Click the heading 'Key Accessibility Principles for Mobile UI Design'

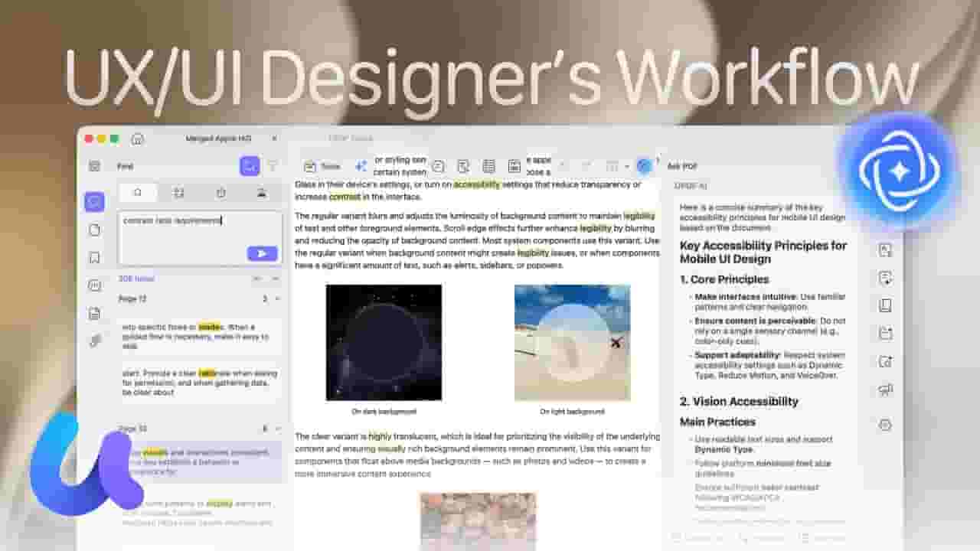(763, 253)
